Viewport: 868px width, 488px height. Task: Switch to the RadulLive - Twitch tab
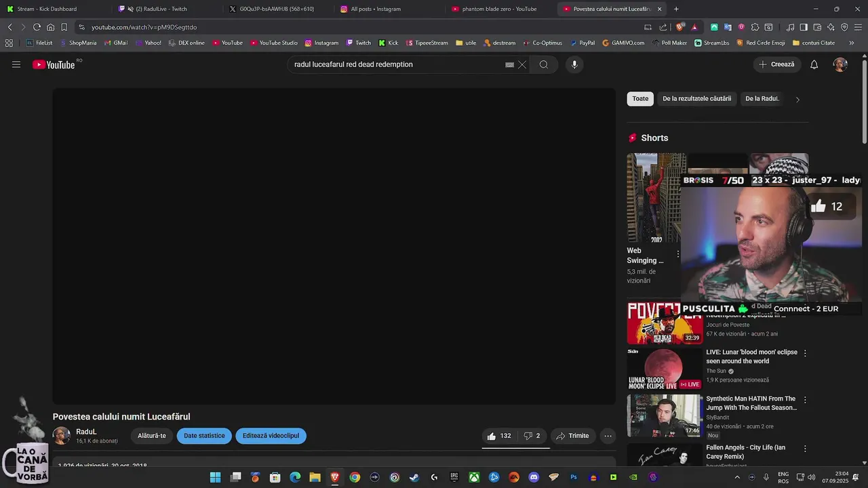click(x=166, y=9)
